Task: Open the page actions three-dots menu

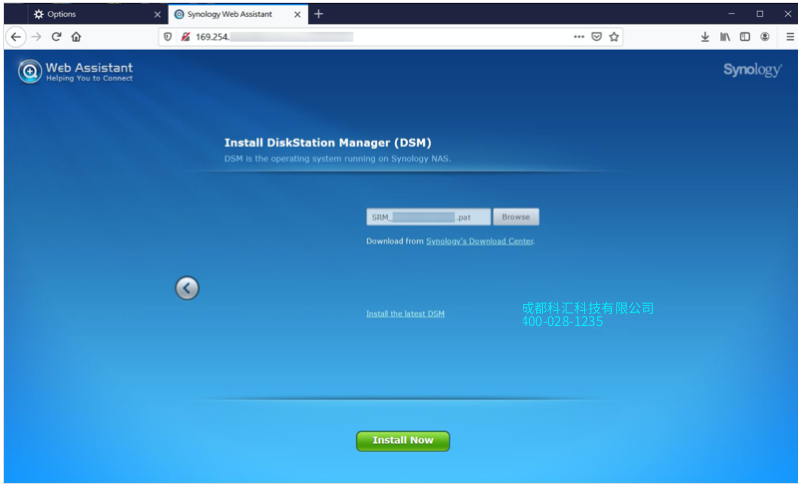Action: pyautogui.click(x=579, y=37)
